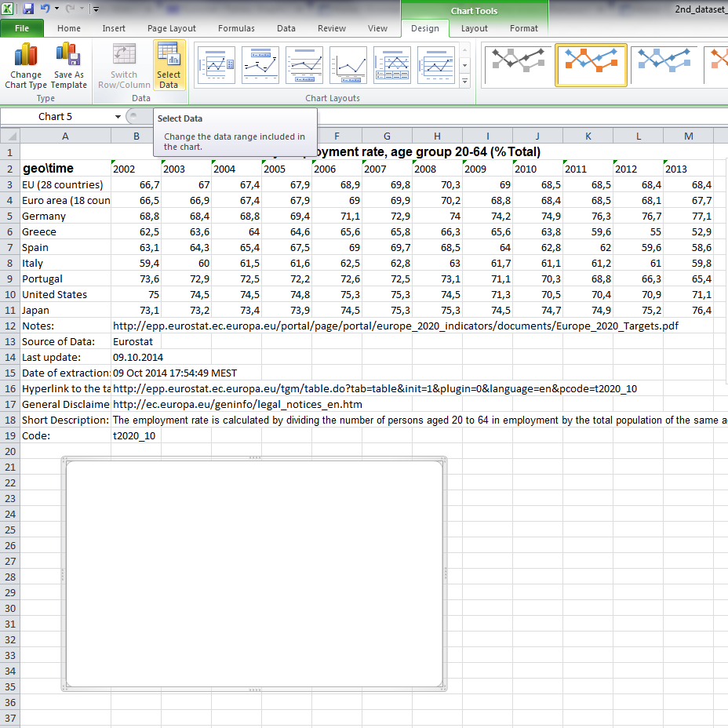Screen dimensions: 728x728
Task: Apply sixth chart layout thumbnail
Action: click(x=436, y=65)
